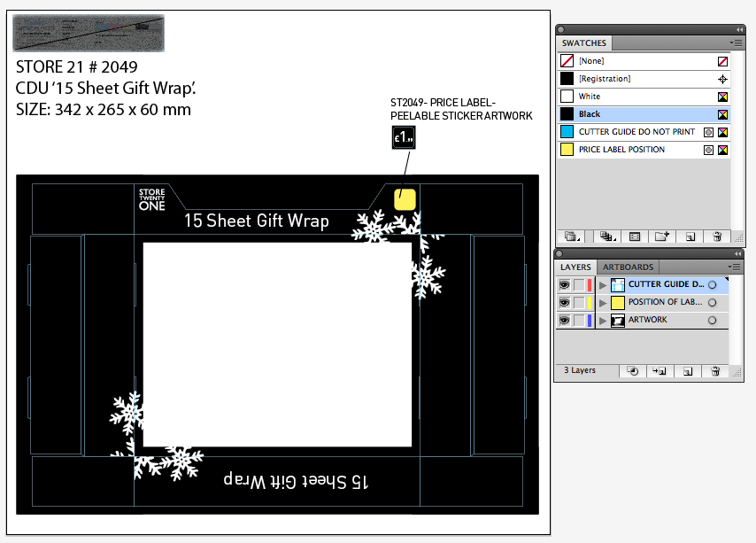Screen dimensions: 756x543
Task: Delete swatch using Swatches panel trash icon
Action: point(717,237)
